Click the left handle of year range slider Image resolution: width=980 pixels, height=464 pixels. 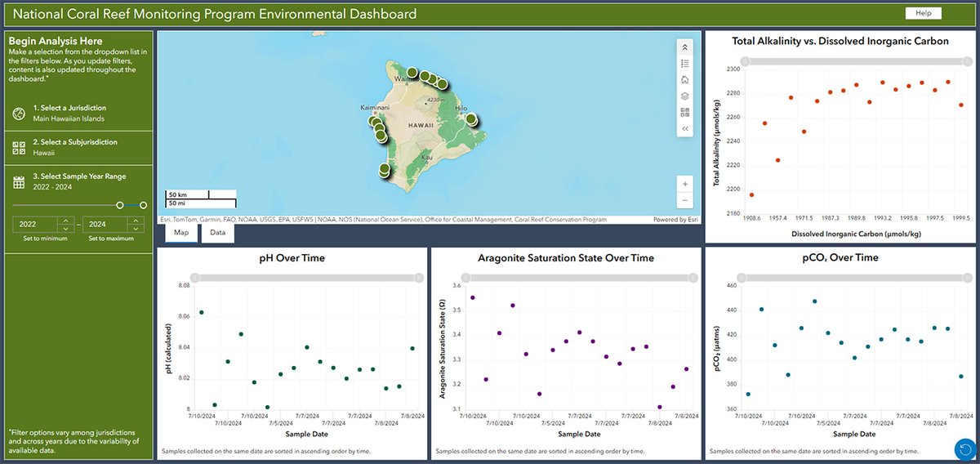point(120,205)
